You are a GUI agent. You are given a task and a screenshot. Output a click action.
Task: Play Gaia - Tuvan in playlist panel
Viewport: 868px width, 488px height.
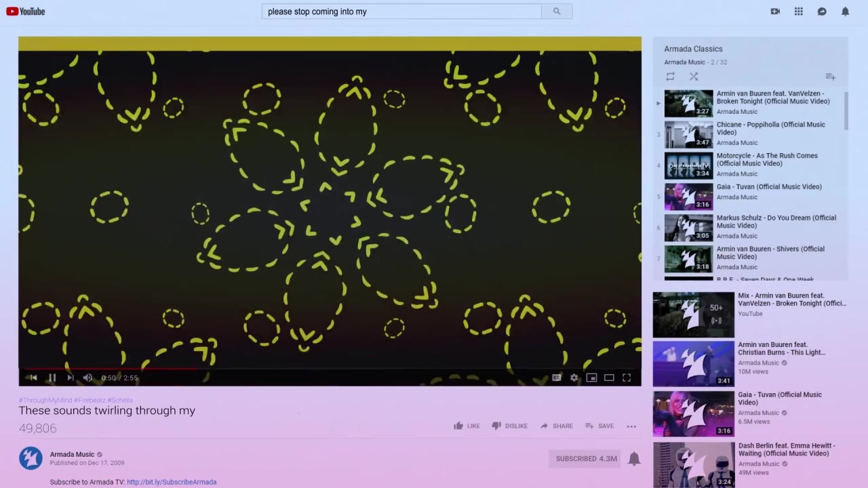750,197
